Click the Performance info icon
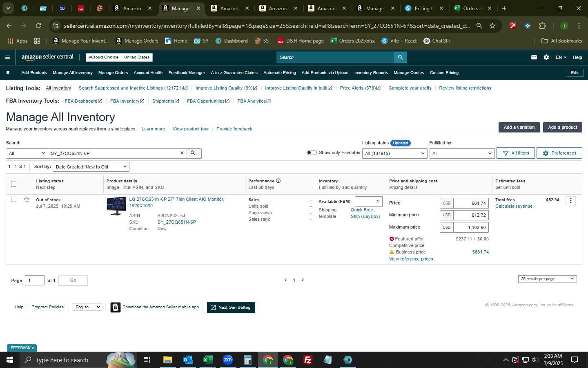 coord(278,181)
